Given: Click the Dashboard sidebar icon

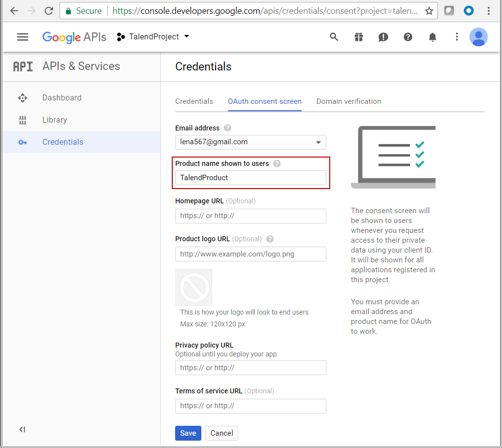Looking at the screenshot, I should [x=23, y=97].
